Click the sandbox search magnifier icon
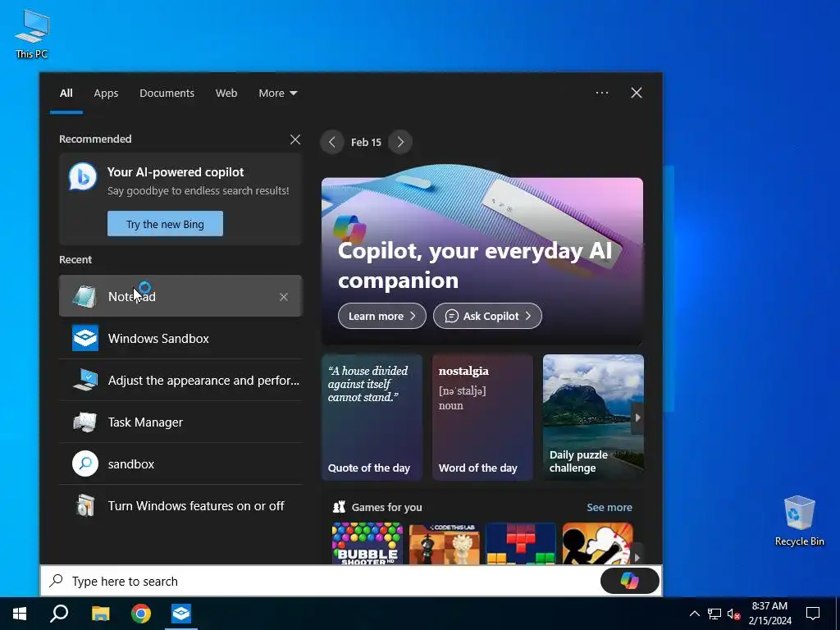Screen dimensions: 840x630 pyautogui.click(x=85, y=464)
